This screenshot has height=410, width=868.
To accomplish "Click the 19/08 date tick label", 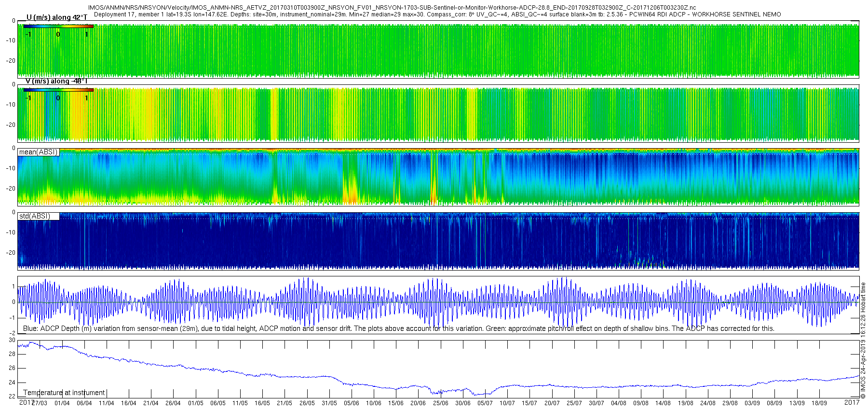I will (686, 403).
